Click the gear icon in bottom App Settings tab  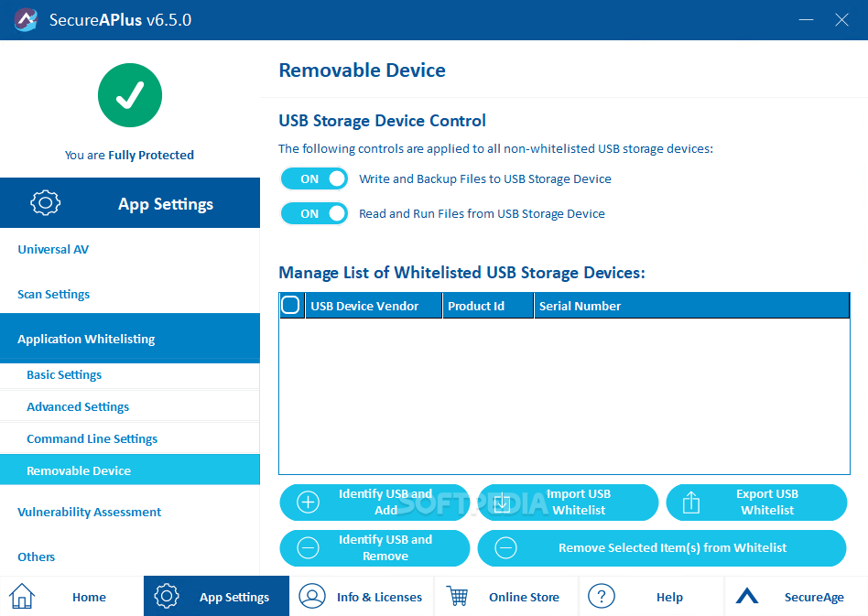(167, 596)
